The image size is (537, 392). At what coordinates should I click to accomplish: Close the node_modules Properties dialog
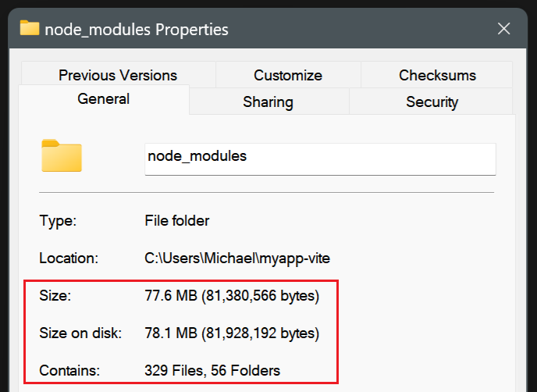click(503, 29)
